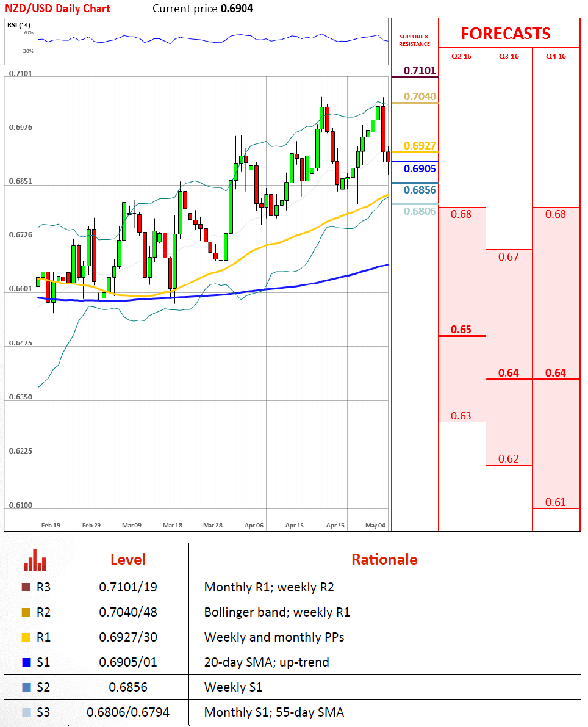Click the May 04 date axis label

point(375,526)
